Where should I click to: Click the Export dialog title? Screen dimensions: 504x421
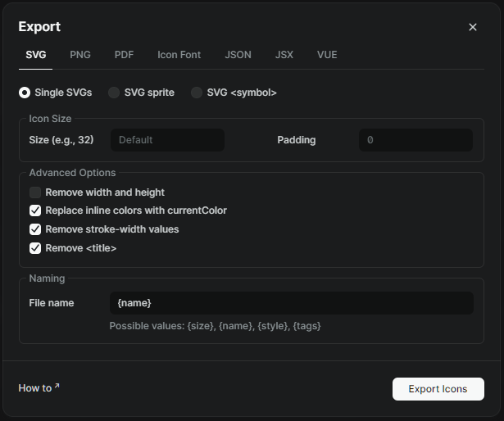[39, 27]
